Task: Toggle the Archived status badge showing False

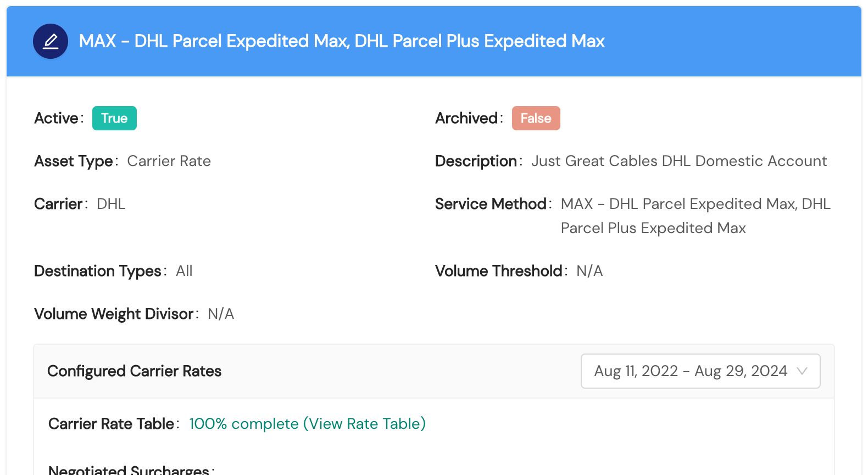Action: (536, 118)
